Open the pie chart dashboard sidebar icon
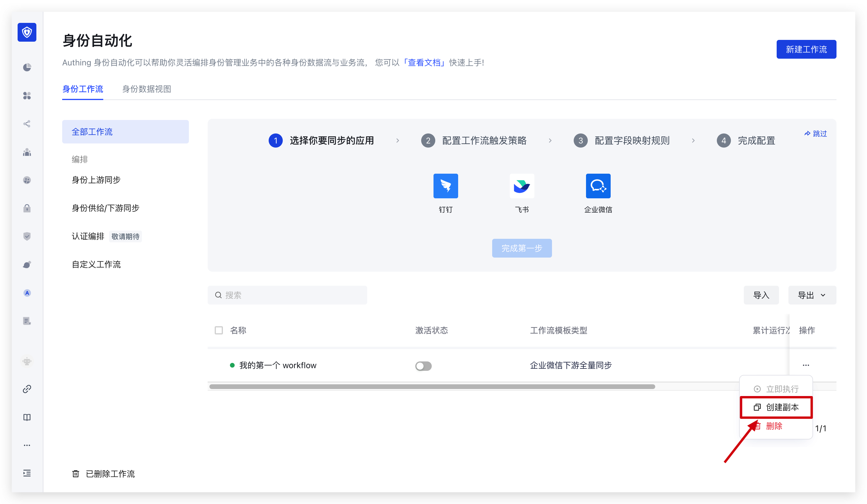This screenshot has height=504, width=867. click(x=27, y=67)
